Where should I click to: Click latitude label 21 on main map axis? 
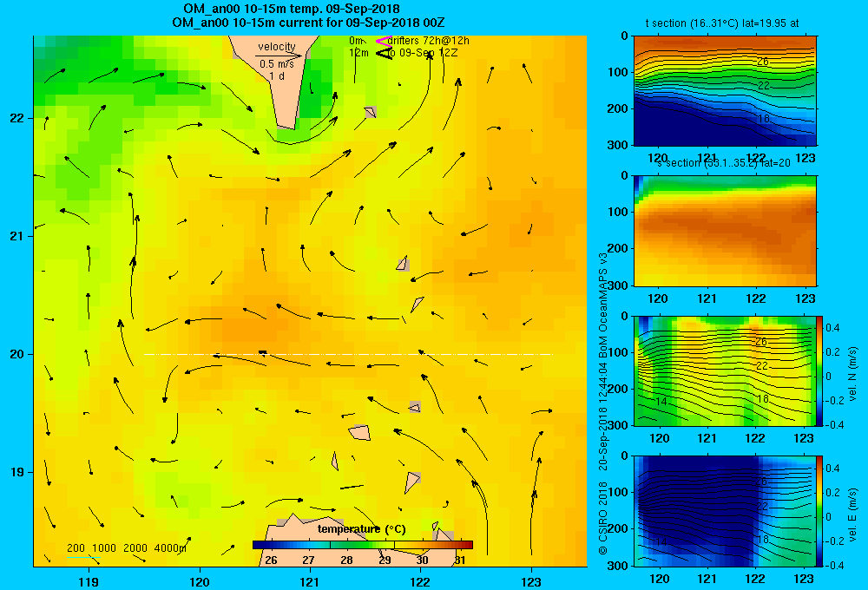(17, 236)
